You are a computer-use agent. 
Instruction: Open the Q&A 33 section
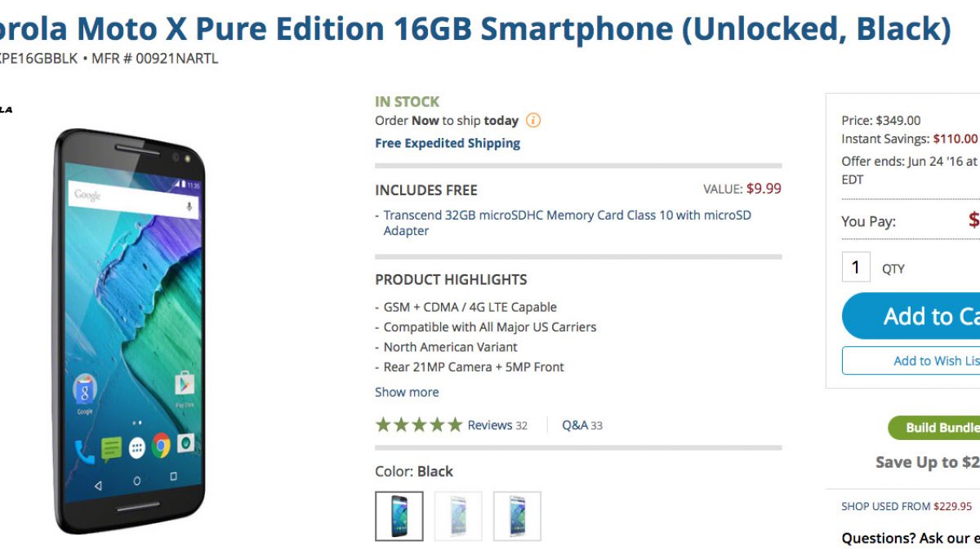pos(581,425)
